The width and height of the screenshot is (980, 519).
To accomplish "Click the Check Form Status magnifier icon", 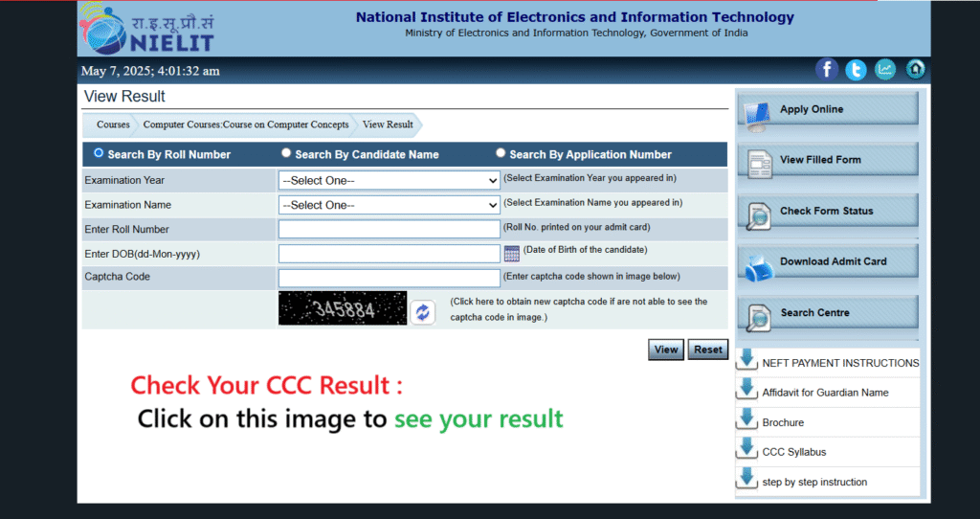I will 759,216.
